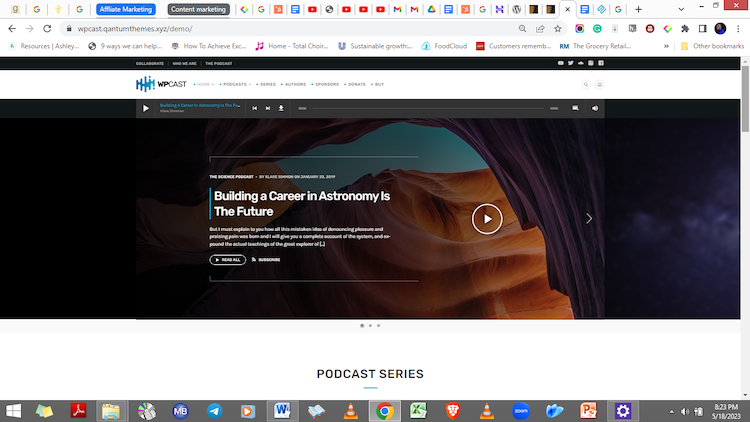
Task: Open the FoodCloud bookmark
Action: pos(444,46)
